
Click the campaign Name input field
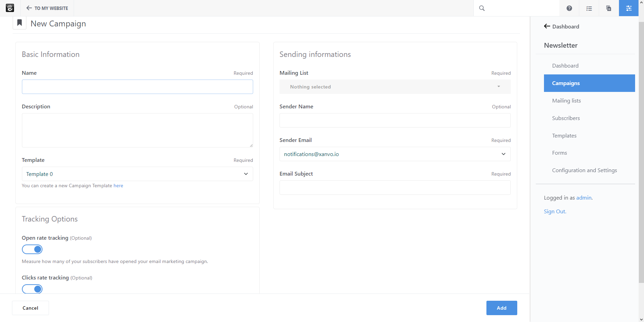137,87
